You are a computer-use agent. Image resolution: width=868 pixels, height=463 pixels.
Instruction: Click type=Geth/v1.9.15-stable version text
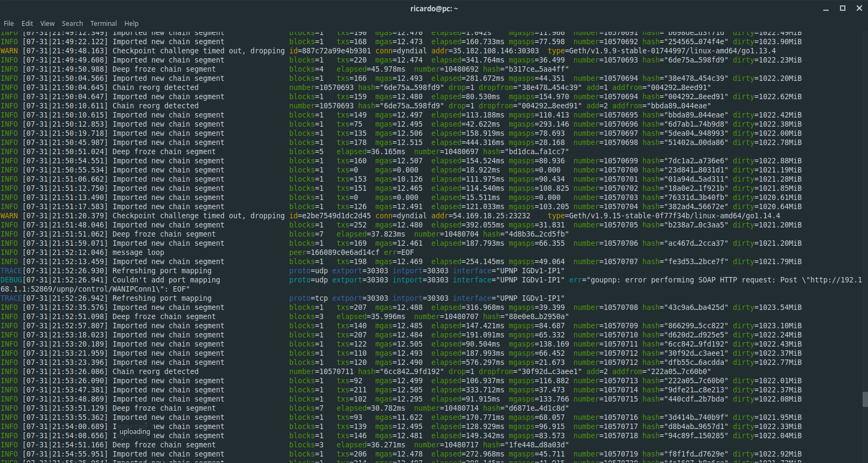pyautogui.click(x=664, y=216)
